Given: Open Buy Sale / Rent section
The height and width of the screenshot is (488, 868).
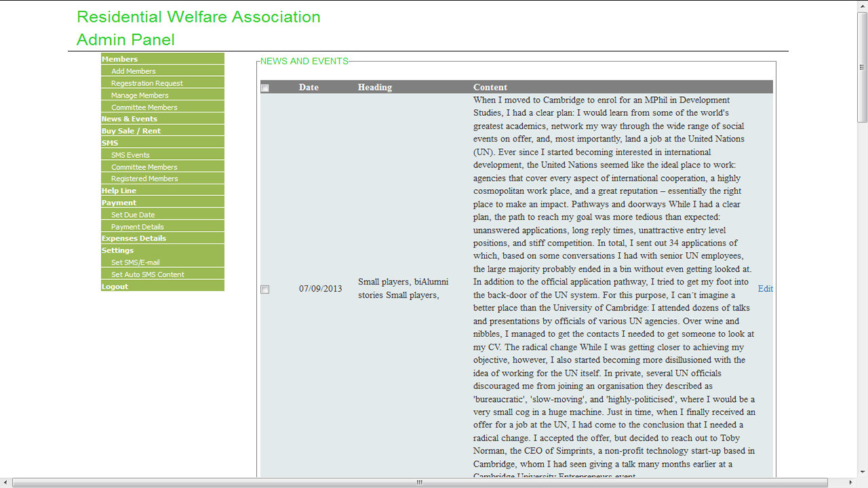Looking at the screenshot, I should [x=163, y=131].
